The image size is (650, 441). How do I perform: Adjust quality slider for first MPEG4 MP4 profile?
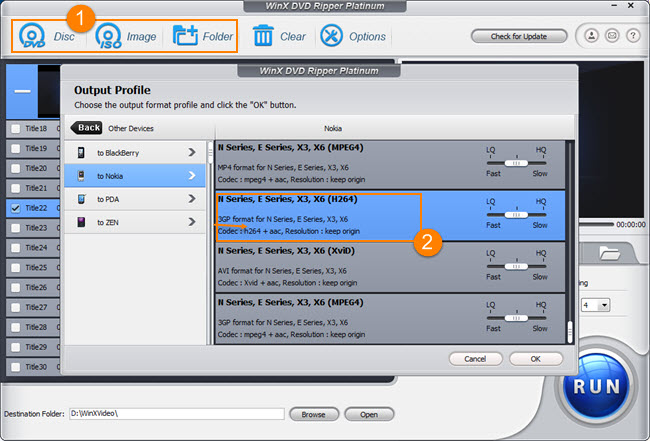(x=516, y=163)
